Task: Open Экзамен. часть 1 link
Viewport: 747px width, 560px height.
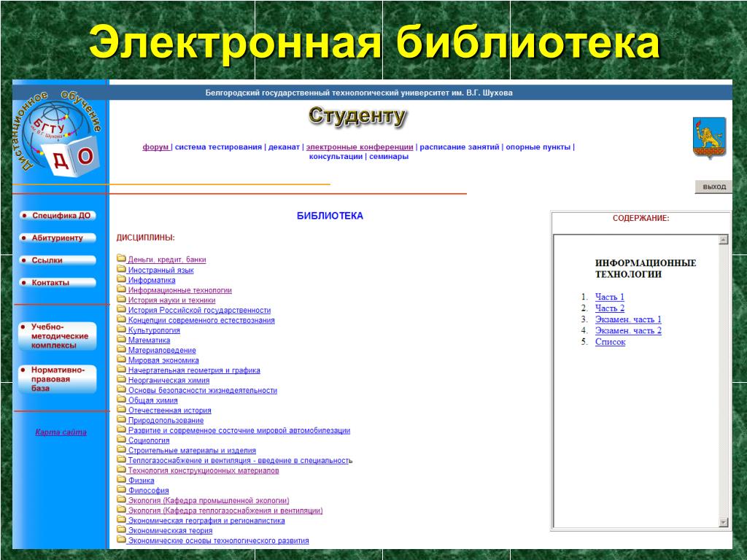Action: pyautogui.click(x=628, y=319)
